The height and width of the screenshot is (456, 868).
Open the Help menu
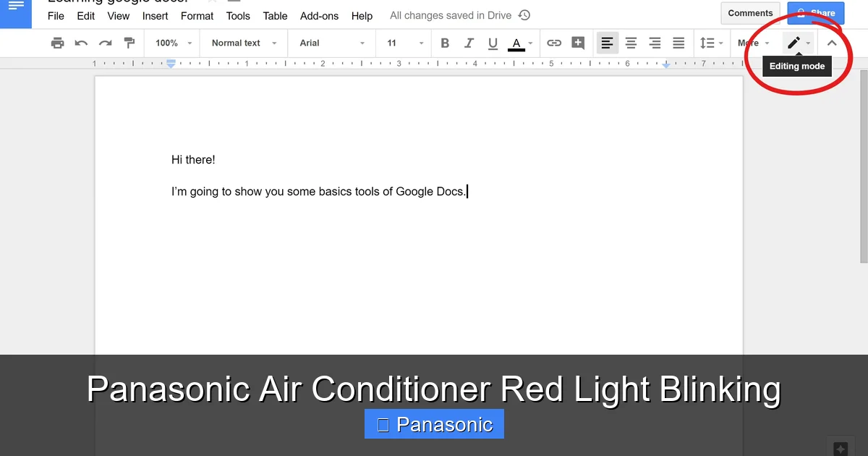(x=362, y=16)
